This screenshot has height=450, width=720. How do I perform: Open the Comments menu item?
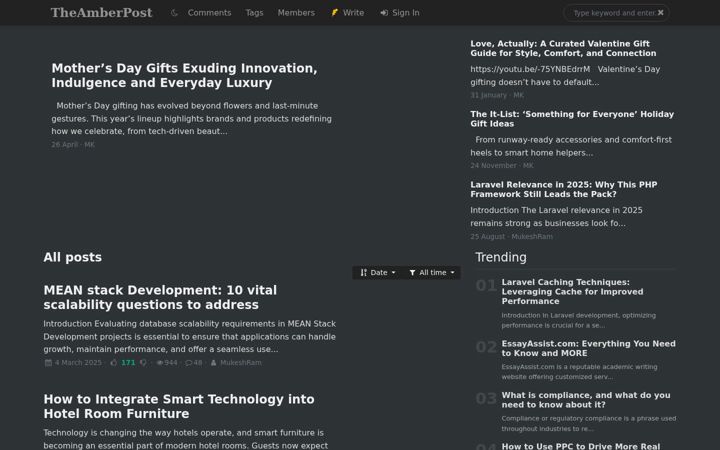tap(209, 13)
